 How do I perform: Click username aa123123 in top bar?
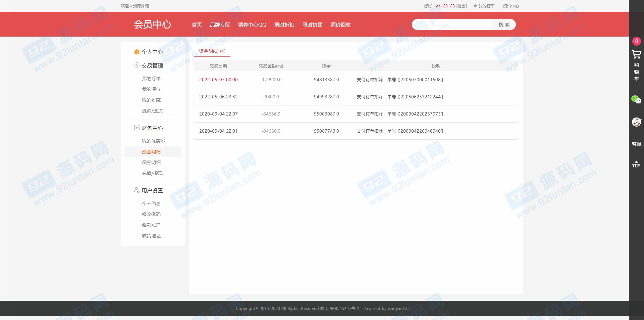pyautogui.click(x=445, y=6)
